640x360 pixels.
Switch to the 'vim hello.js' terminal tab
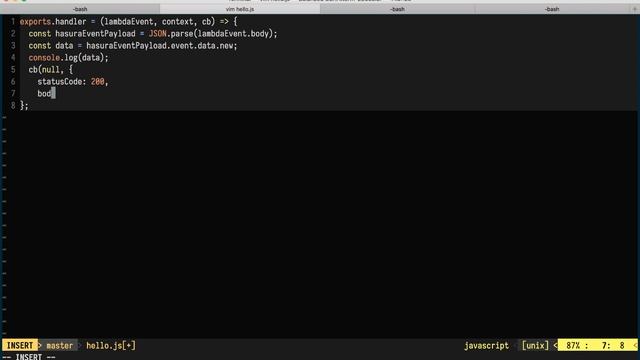pyautogui.click(x=240, y=9)
